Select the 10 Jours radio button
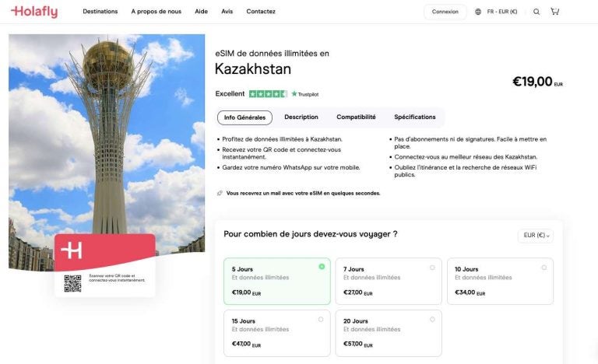Viewport: 598px width, 364px height. [x=543, y=268]
